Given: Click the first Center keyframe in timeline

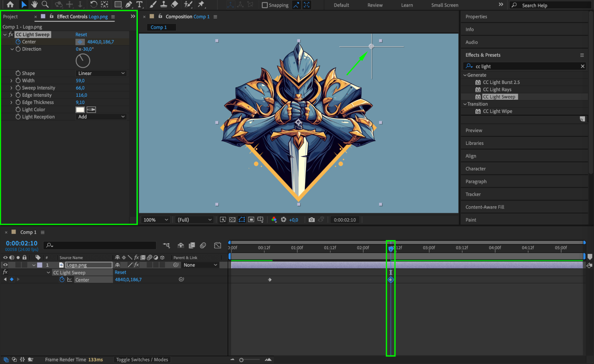Looking at the screenshot, I should tap(270, 280).
